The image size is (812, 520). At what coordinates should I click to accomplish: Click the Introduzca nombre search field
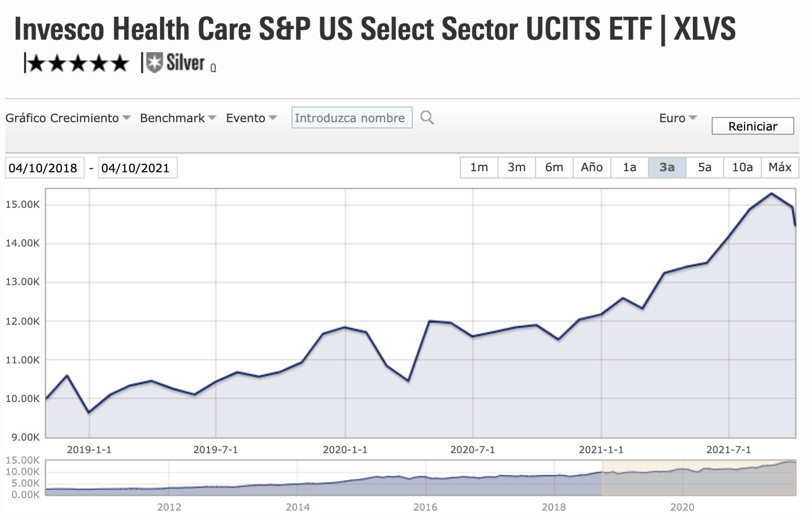[x=351, y=117]
